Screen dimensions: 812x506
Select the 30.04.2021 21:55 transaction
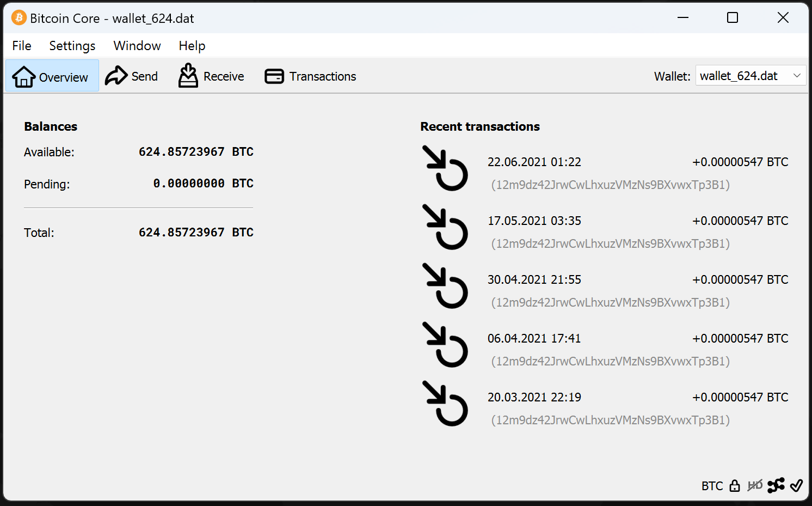534,279
